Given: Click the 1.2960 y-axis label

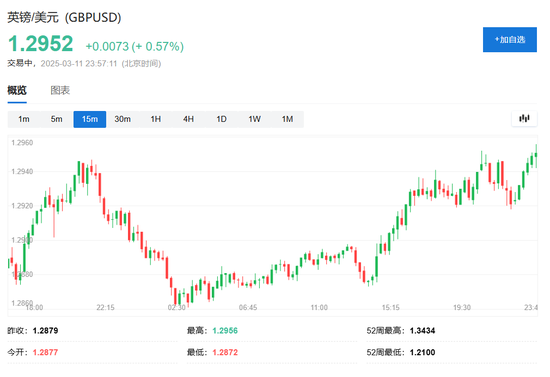Looking at the screenshot, I should click(22, 143).
